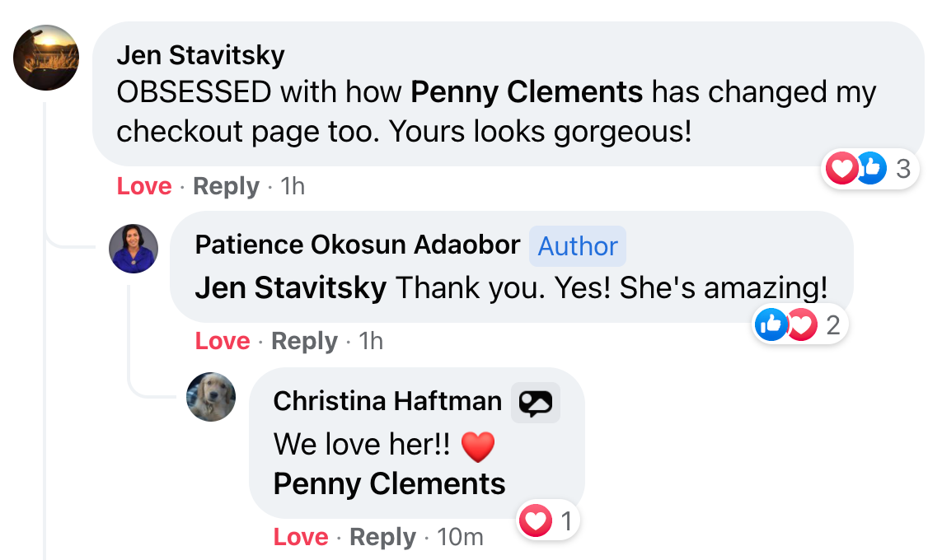Image resolution: width=942 pixels, height=560 pixels.
Task: Reply to Patience Okosun Adaobor's comment
Action: tap(304, 341)
